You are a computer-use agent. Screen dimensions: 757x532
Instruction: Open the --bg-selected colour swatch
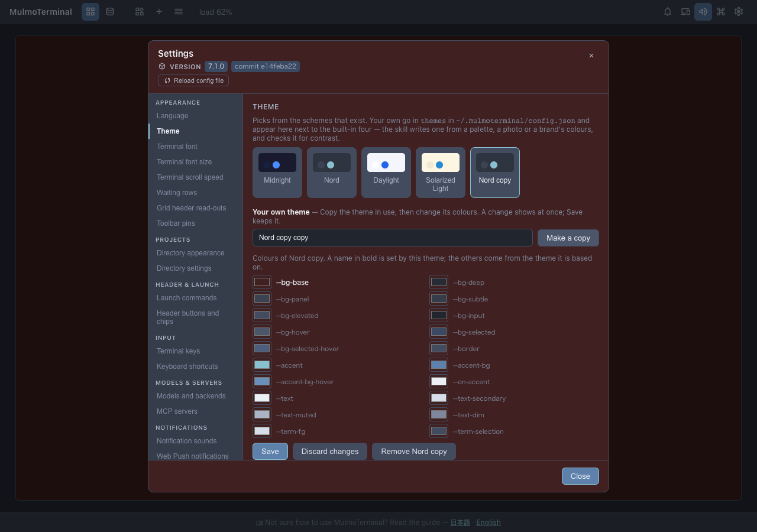click(439, 332)
